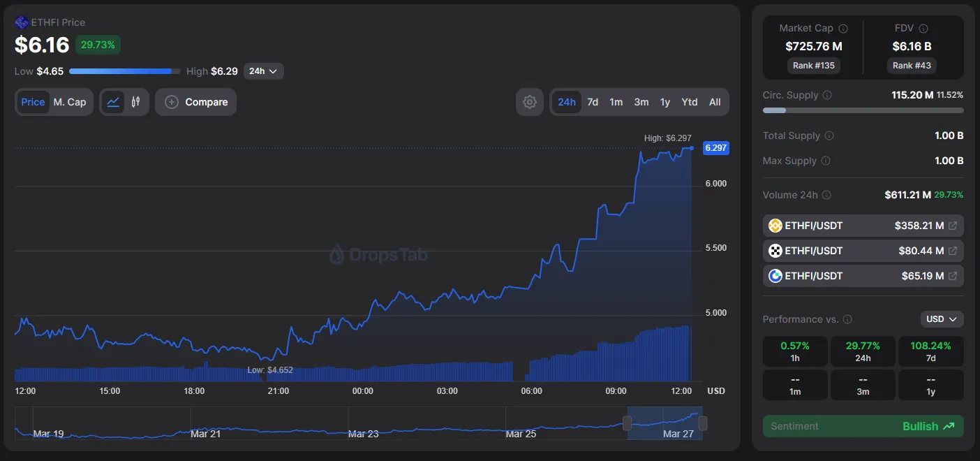Click the 115.20 M circulating supply value

912,95
